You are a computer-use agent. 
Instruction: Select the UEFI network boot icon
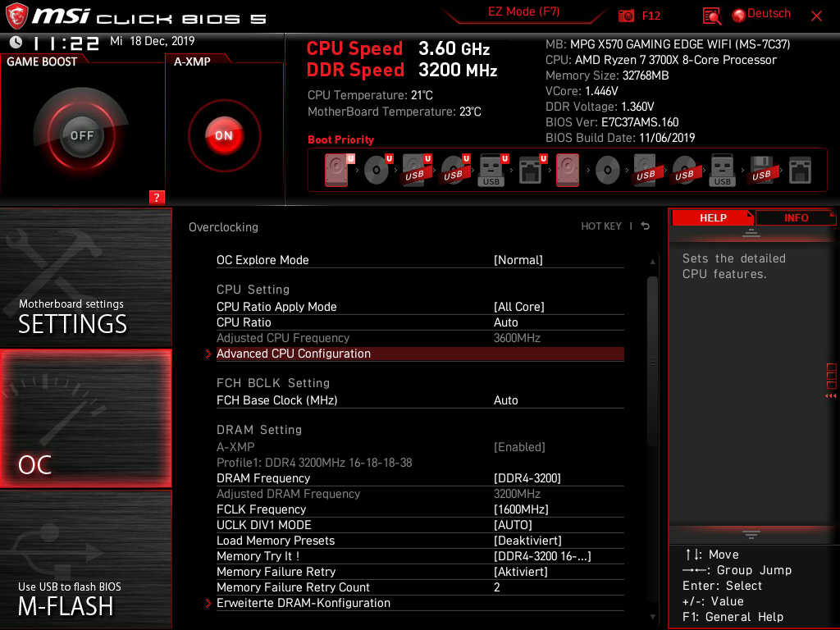(x=532, y=170)
